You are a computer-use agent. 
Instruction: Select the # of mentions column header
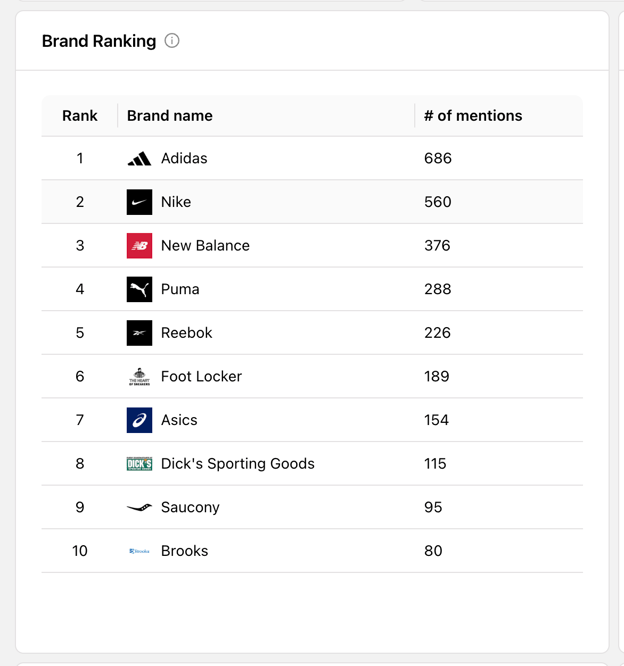473,116
